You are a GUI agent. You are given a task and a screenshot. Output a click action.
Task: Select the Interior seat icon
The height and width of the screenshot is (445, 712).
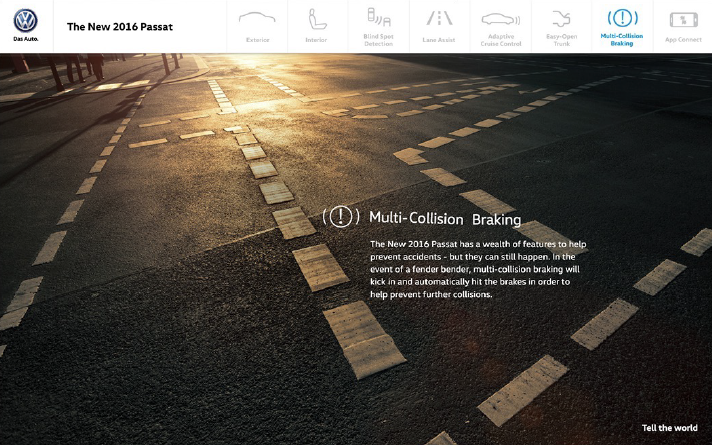point(316,18)
